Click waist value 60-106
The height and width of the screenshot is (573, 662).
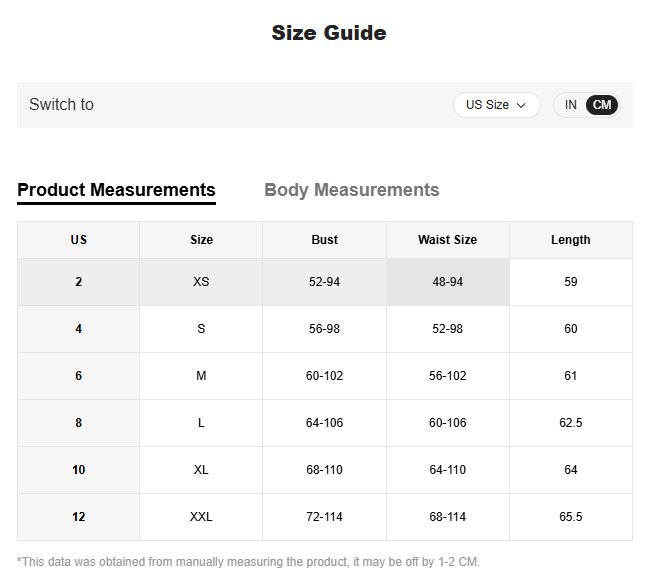click(448, 423)
